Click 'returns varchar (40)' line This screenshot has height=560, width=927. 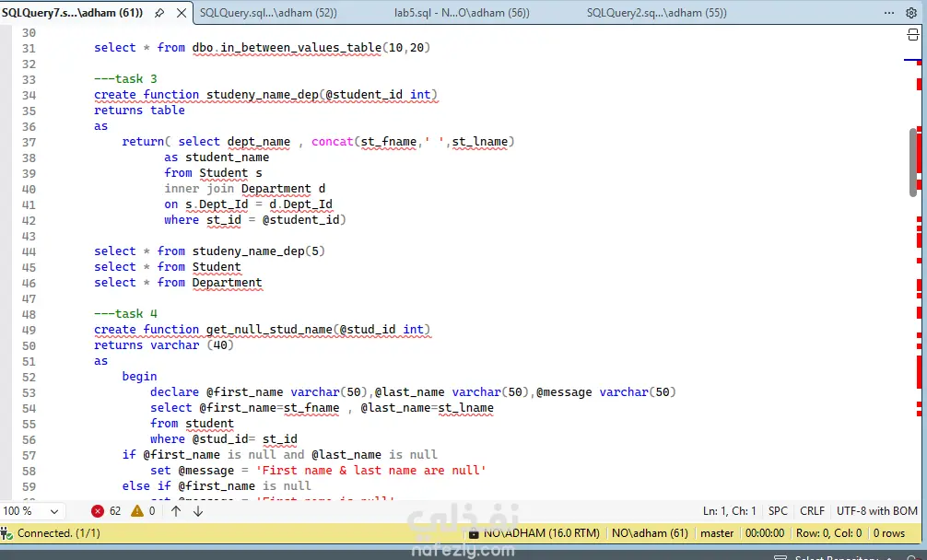[x=164, y=345]
